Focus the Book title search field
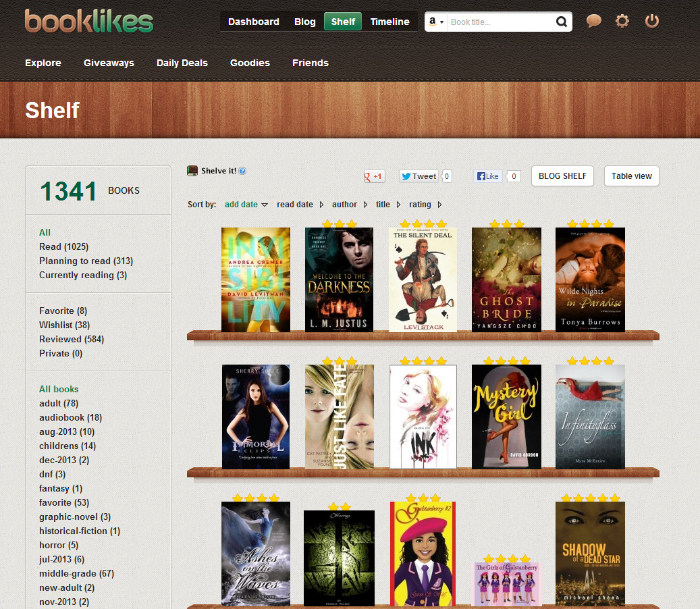Image resolution: width=700 pixels, height=609 pixels. coord(500,22)
